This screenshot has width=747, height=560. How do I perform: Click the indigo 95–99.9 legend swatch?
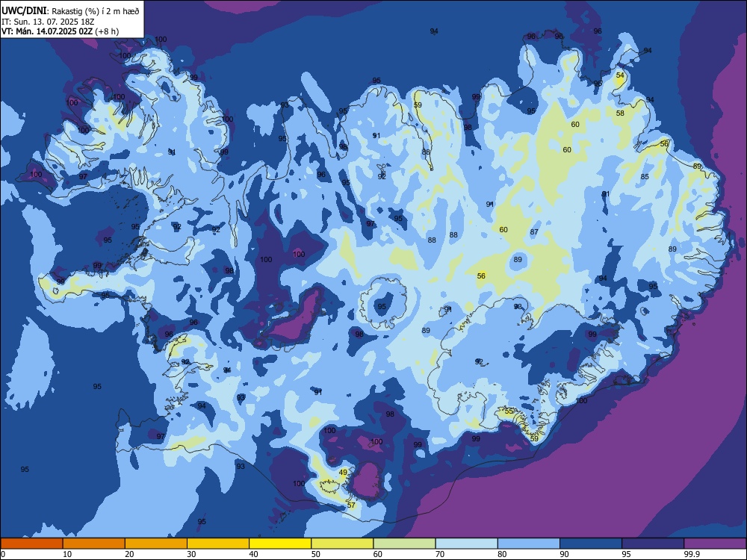[653, 544]
